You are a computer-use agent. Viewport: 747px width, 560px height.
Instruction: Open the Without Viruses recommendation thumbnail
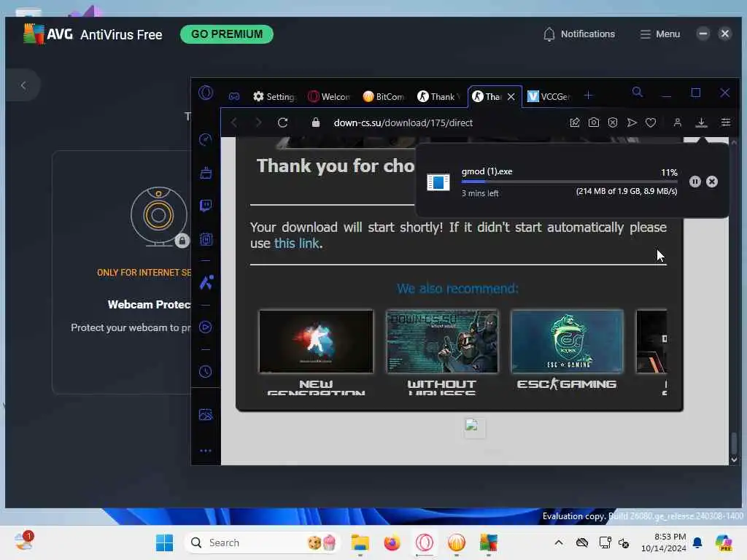click(x=442, y=341)
